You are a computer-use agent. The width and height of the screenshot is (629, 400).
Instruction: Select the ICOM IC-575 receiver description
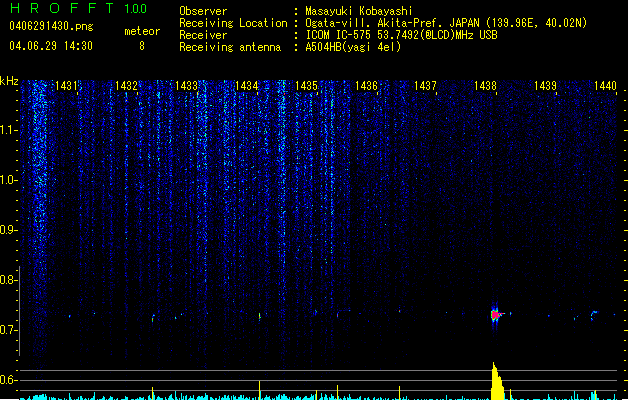click(401, 35)
